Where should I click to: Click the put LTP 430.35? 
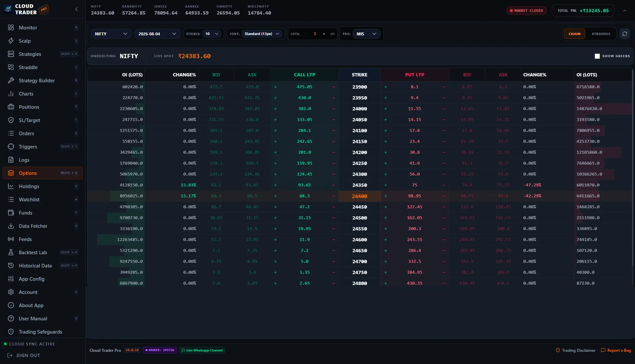click(414, 283)
